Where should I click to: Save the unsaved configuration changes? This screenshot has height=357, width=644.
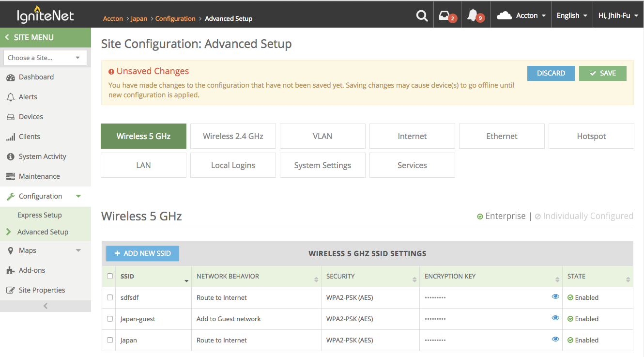pos(602,73)
